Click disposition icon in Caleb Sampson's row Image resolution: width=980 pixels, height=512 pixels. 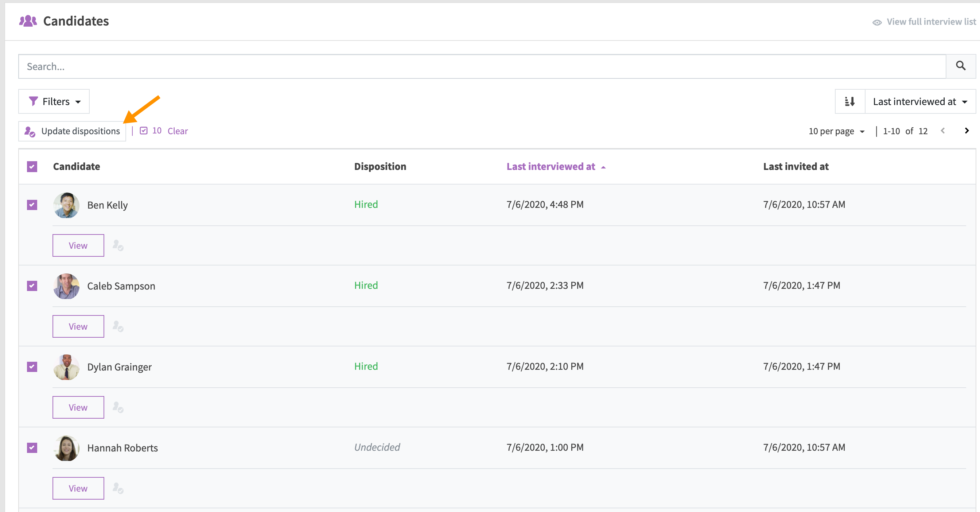coord(118,326)
